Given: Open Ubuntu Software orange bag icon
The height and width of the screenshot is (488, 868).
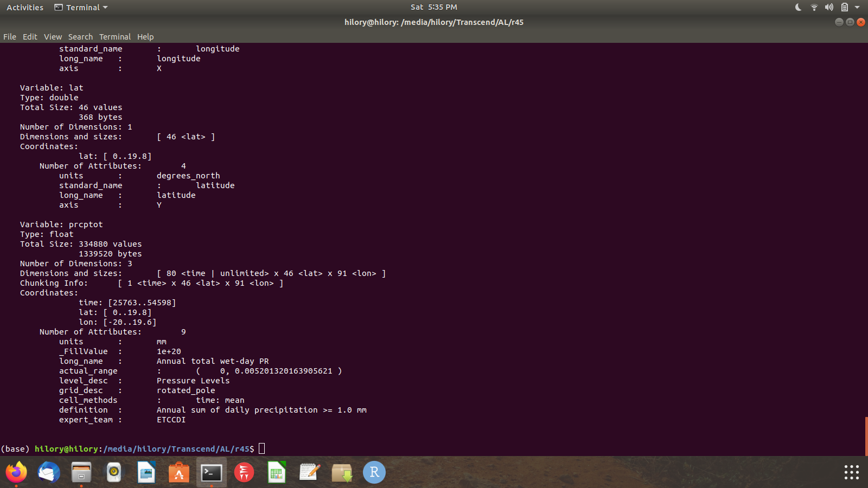Looking at the screenshot, I should click(x=179, y=472).
